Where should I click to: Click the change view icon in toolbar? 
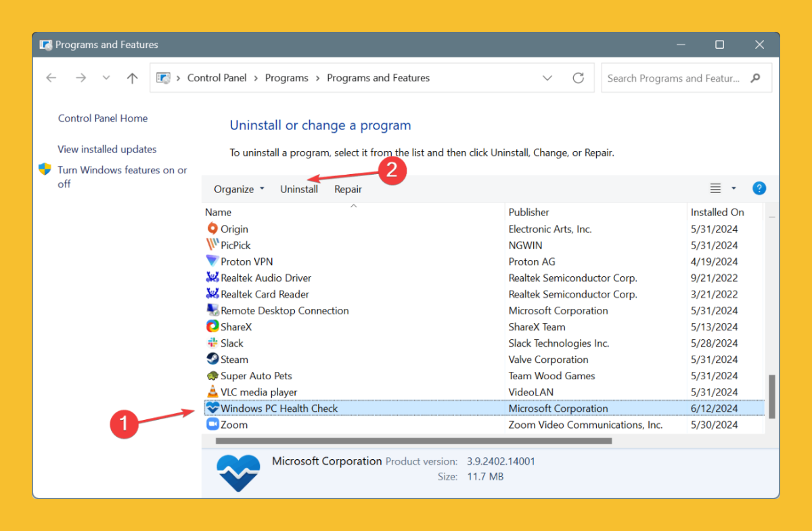click(715, 188)
